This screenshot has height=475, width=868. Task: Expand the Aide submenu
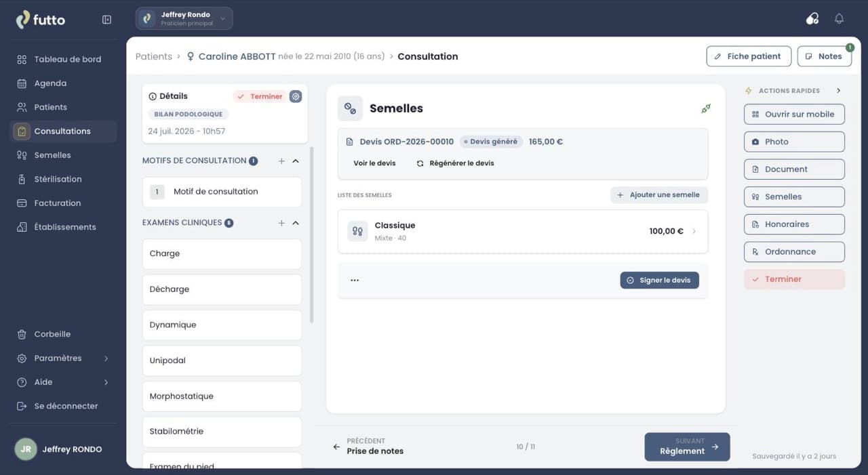[106, 382]
